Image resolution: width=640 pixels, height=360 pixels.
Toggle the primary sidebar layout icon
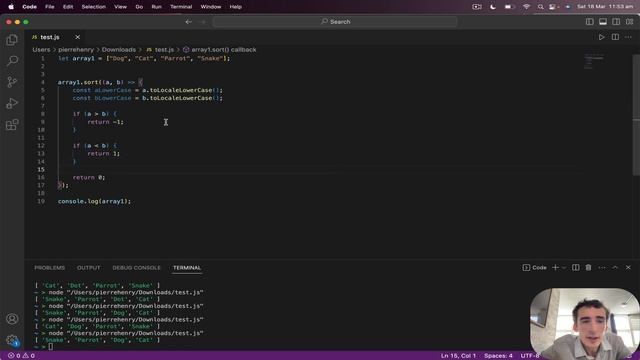click(590, 22)
